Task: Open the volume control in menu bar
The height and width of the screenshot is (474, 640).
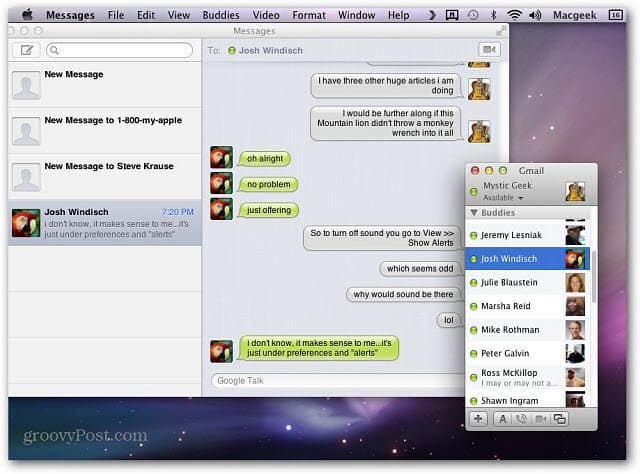Action: (535, 15)
